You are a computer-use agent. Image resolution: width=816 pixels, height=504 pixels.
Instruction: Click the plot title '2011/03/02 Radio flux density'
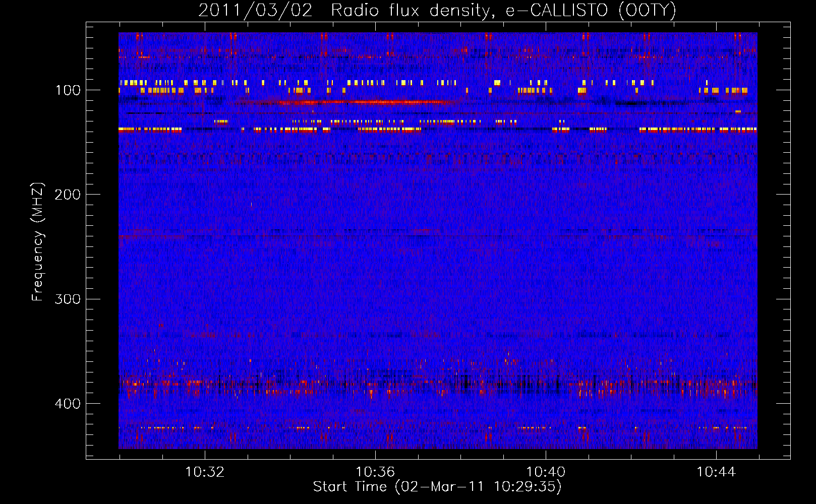[x=437, y=11]
